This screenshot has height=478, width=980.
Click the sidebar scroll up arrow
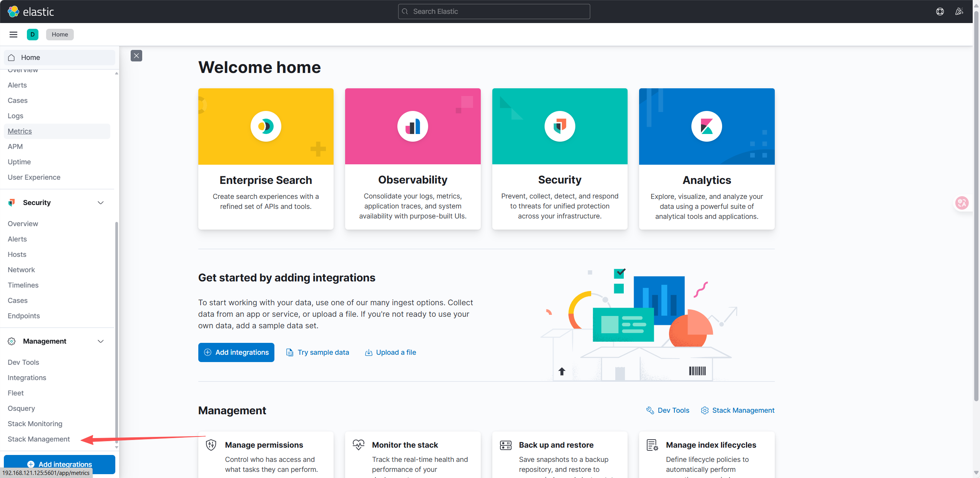tap(116, 73)
